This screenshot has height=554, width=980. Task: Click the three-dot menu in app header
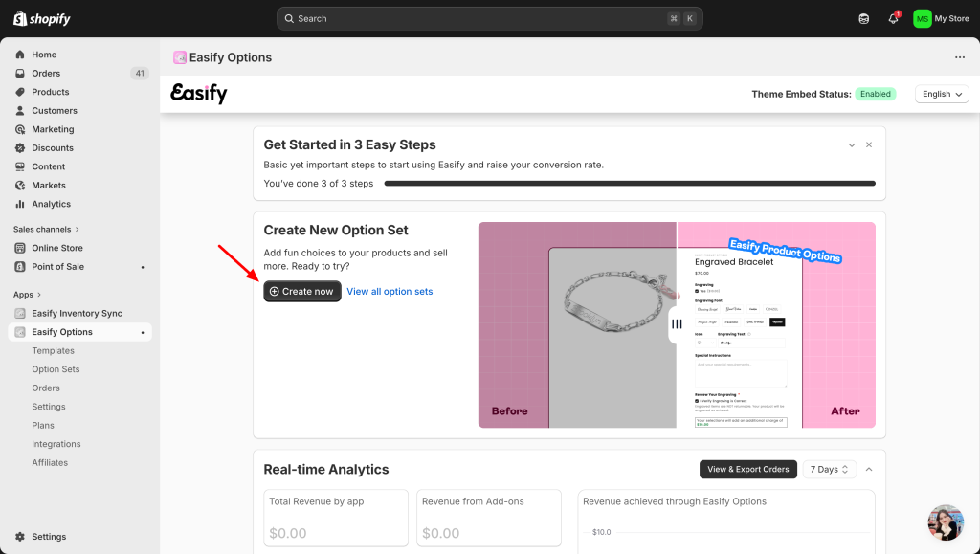[x=960, y=57]
